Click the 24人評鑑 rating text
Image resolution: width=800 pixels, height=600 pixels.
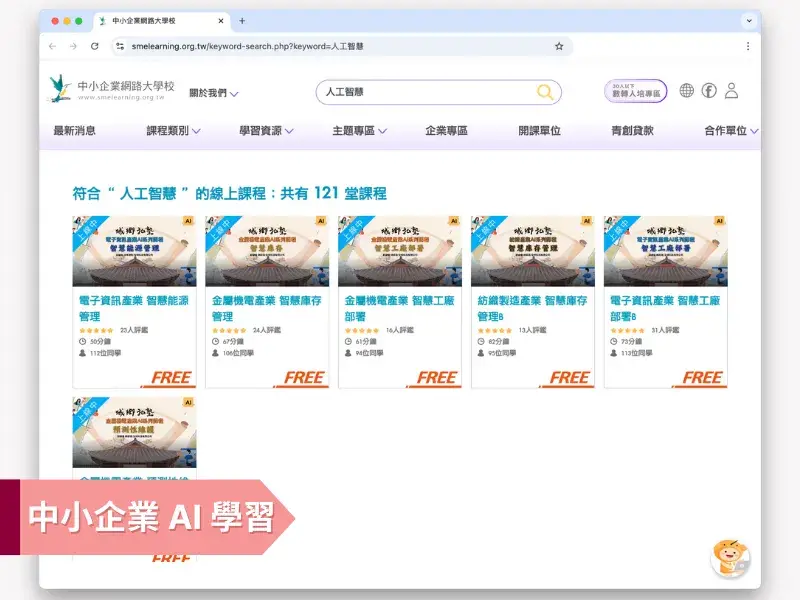point(267,330)
